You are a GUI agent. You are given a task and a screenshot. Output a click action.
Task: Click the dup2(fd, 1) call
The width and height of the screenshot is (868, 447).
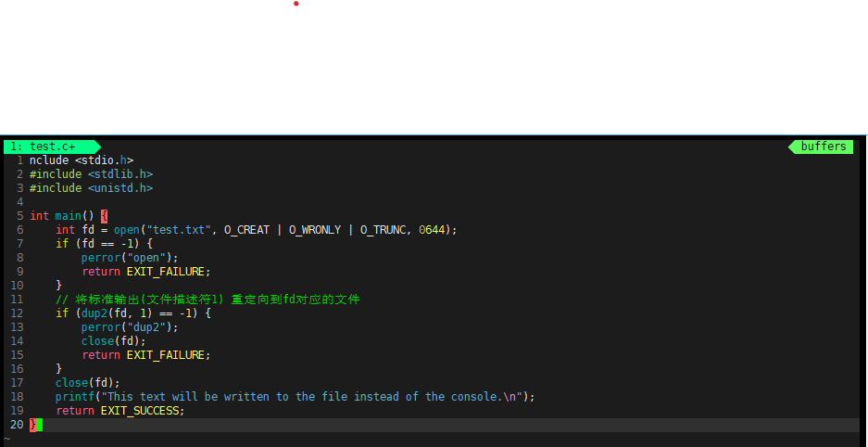click(x=117, y=313)
